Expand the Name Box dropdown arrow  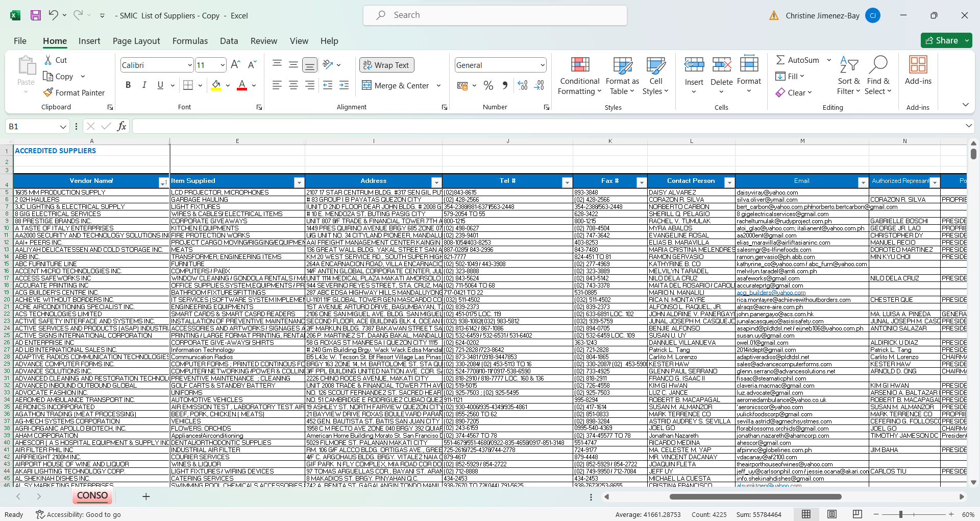click(63, 126)
